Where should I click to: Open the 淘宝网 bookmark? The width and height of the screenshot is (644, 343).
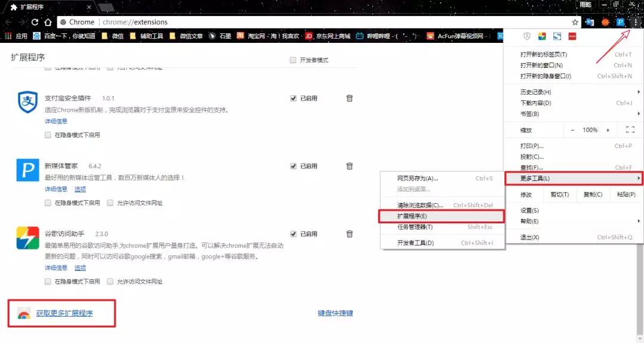point(268,36)
